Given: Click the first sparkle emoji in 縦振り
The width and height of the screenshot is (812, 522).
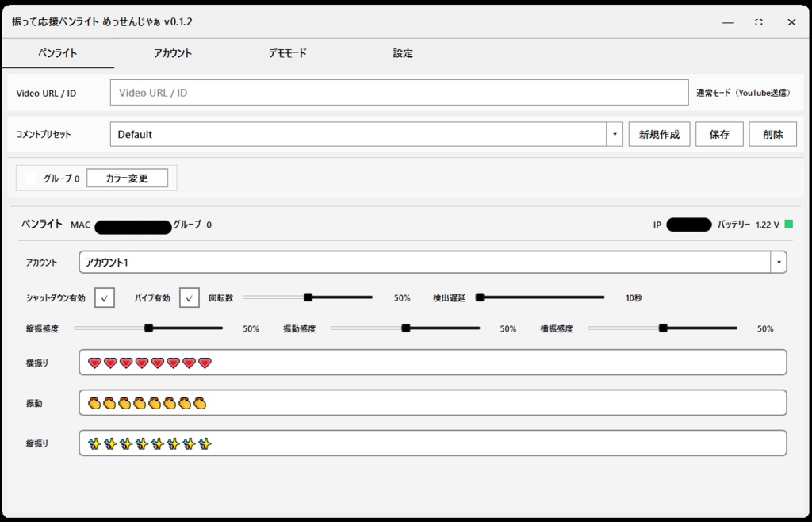Looking at the screenshot, I should point(94,443).
